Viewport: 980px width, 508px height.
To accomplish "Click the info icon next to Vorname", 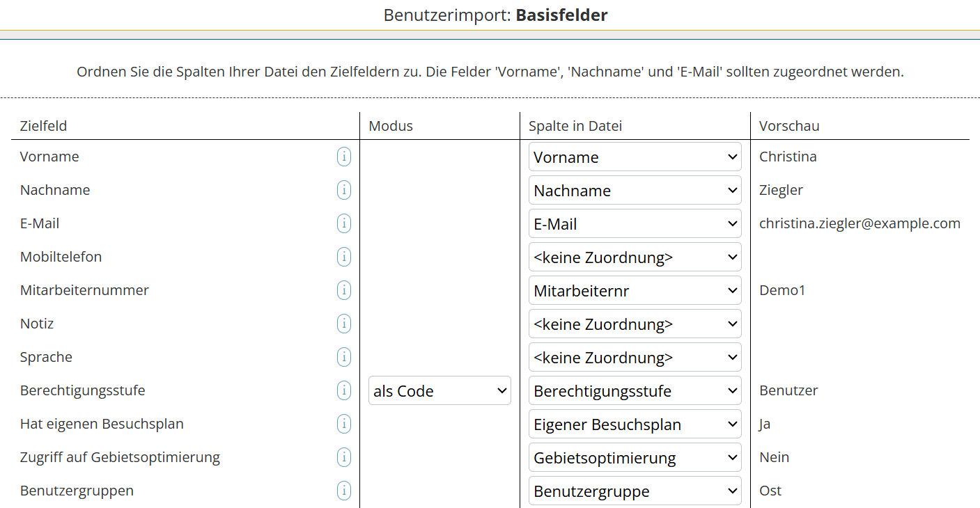I will point(343,157).
